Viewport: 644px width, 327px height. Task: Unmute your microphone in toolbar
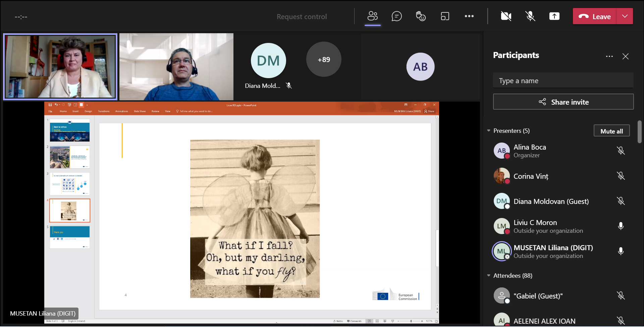point(530,16)
